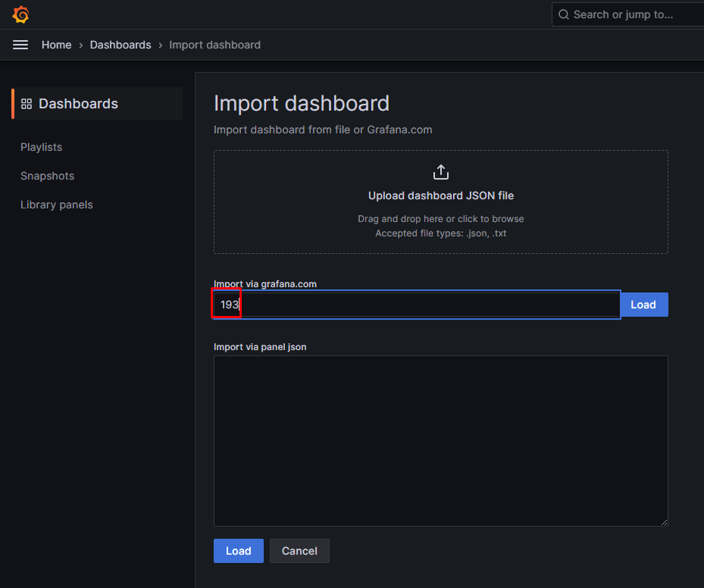Click the breadcrumb chevron after Home
Image resolution: width=704 pixels, height=588 pixels.
click(81, 45)
